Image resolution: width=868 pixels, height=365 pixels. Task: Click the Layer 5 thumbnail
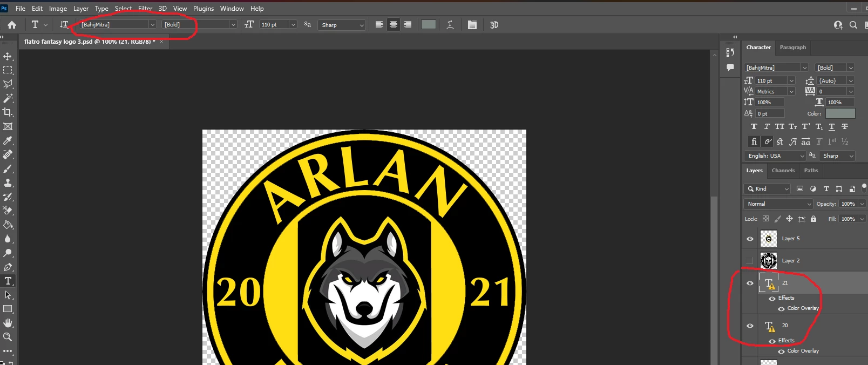(769, 239)
